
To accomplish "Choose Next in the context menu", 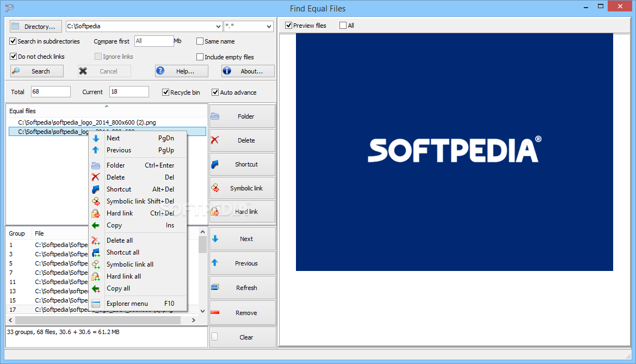I will tap(138, 138).
